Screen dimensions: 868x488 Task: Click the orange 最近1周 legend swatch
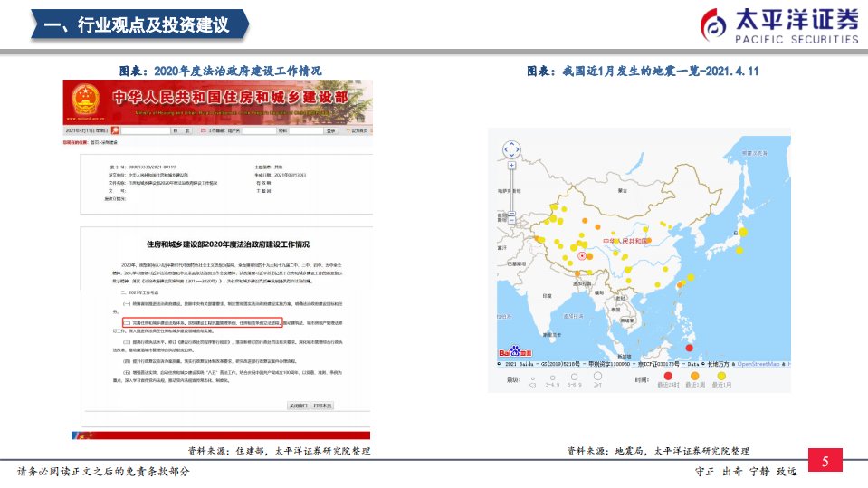coord(695,376)
